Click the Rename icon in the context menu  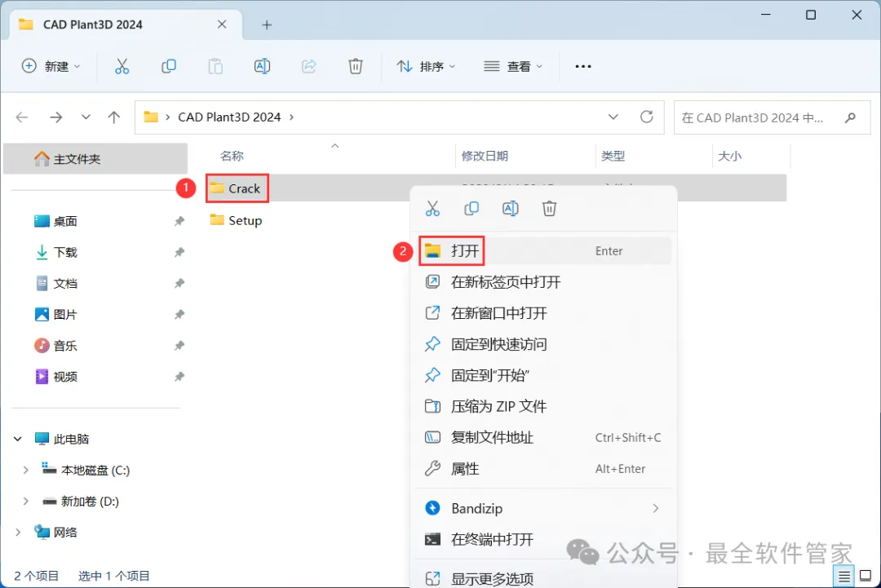(x=510, y=208)
